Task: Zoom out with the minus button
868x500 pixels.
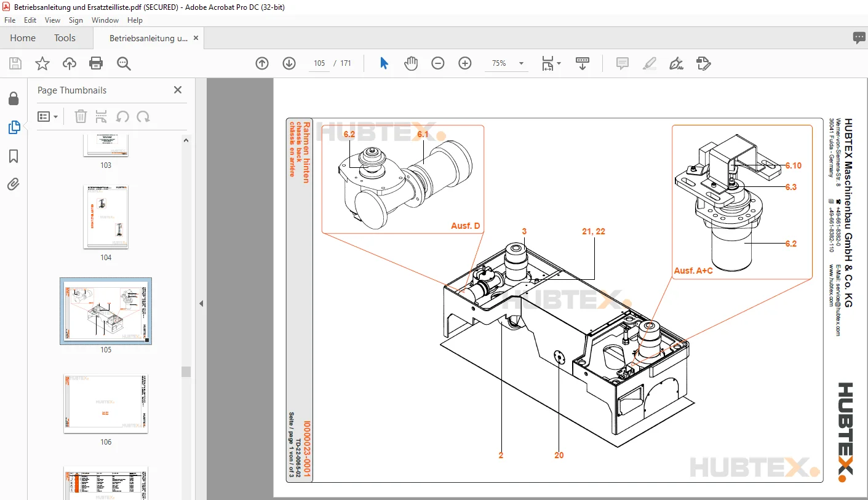Action: coord(438,63)
